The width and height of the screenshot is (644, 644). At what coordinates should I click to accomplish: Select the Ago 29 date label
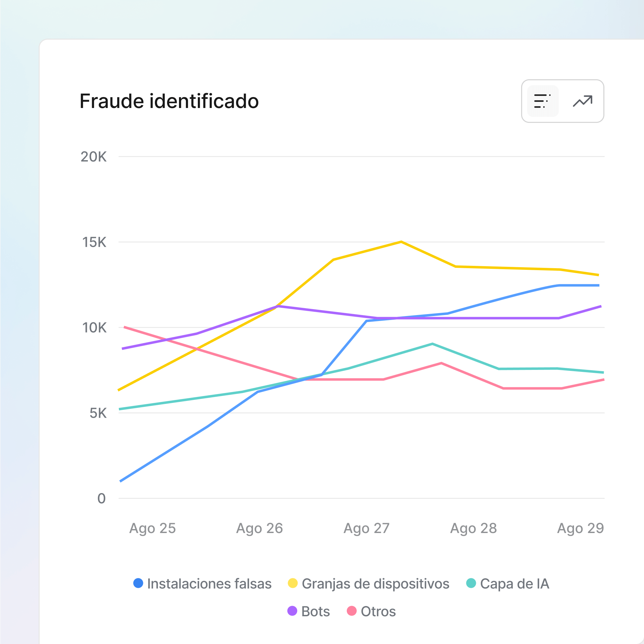[x=580, y=528]
